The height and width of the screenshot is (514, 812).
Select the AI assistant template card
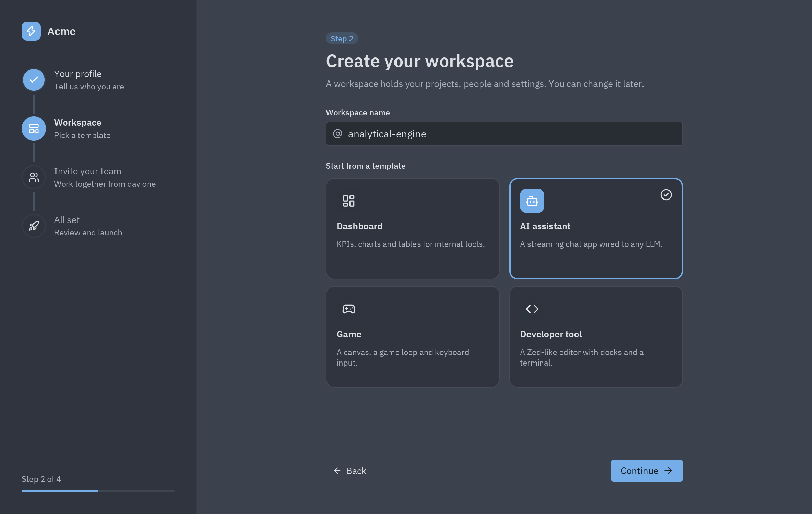[x=596, y=229]
